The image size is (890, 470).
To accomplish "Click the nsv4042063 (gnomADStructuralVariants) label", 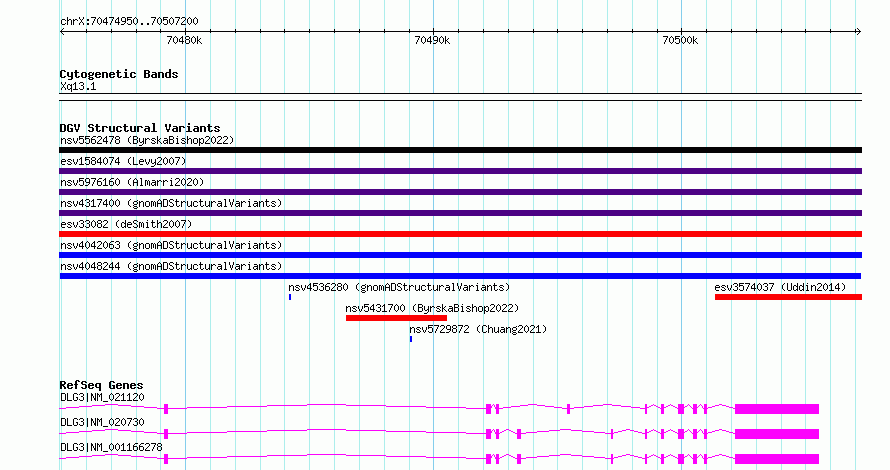I will coord(171,245).
